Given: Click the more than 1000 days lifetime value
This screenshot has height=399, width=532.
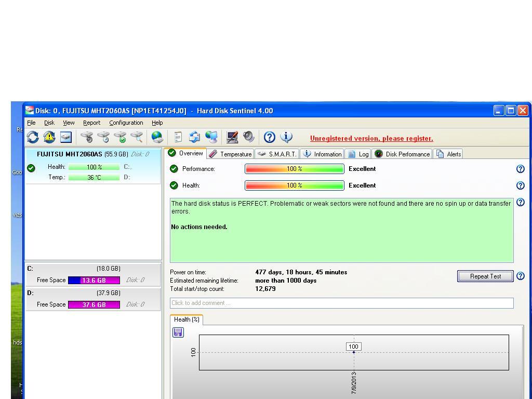Looking at the screenshot, I should pyautogui.click(x=286, y=281).
